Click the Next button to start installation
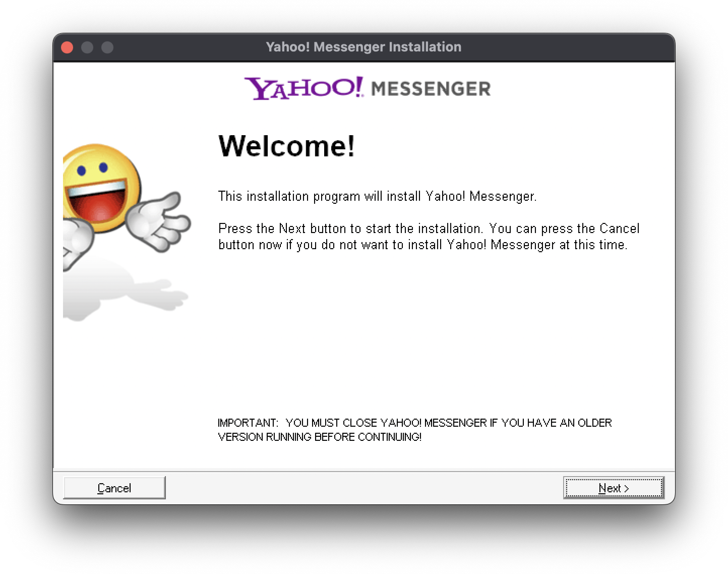Viewport: 728px width, 574px height. click(614, 488)
